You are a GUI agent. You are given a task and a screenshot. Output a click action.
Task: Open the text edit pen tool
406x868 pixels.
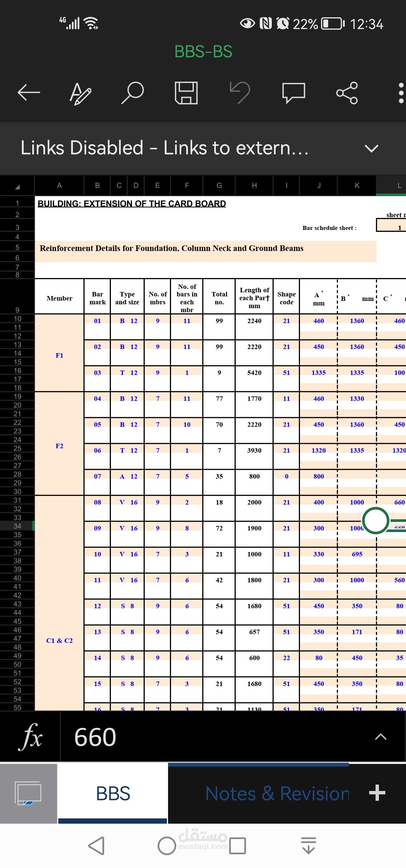tap(80, 93)
